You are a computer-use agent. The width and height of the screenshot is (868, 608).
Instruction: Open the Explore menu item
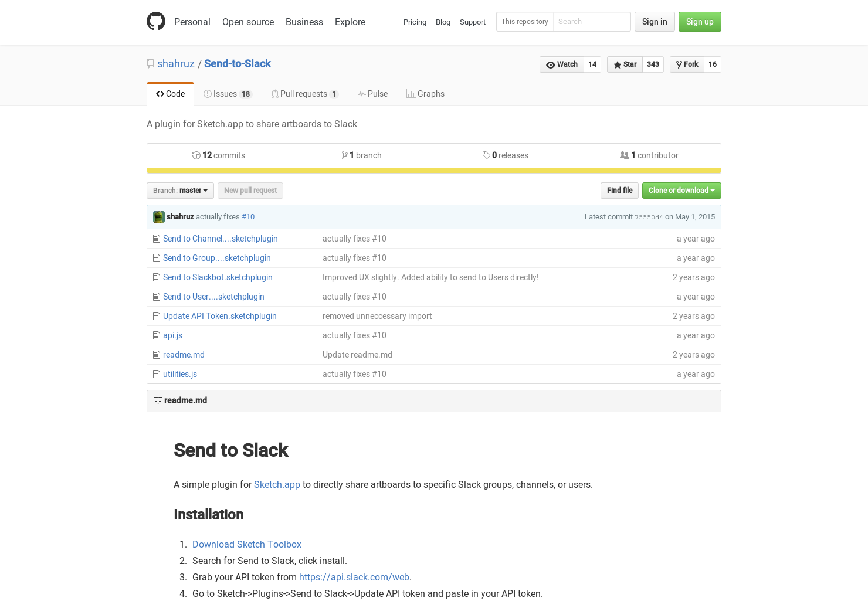[x=350, y=22]
